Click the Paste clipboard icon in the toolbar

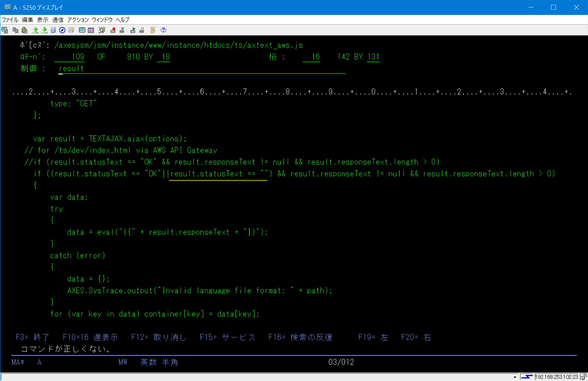25,30
